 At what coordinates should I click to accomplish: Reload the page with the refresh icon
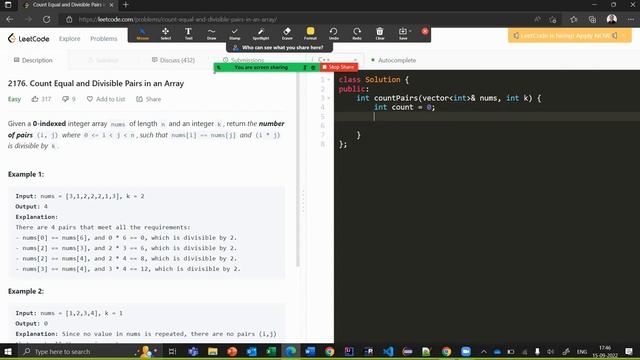pyautogui.click(x=47, y=19)
